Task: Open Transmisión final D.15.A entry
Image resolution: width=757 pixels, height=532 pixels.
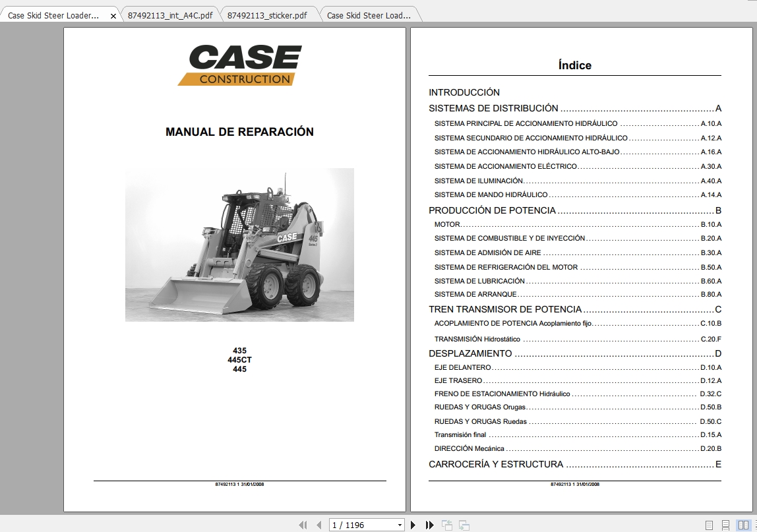Action: pyautogui.click(x=578, y=435)
